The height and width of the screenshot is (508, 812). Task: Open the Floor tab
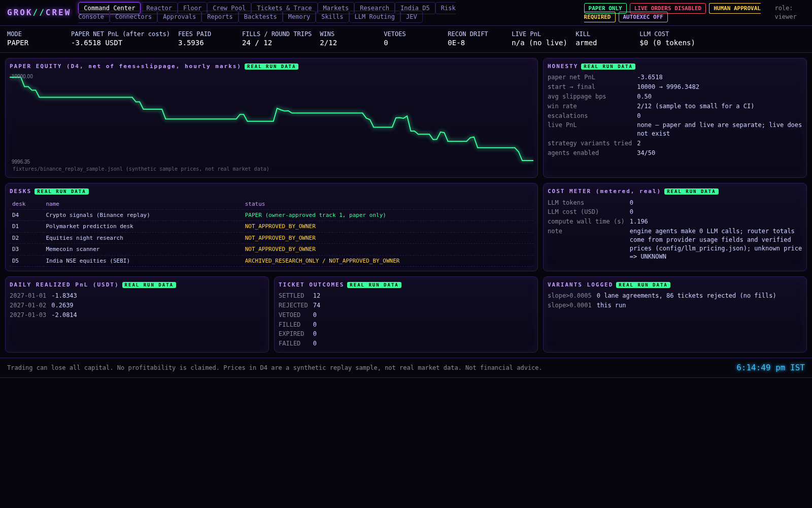192,8
